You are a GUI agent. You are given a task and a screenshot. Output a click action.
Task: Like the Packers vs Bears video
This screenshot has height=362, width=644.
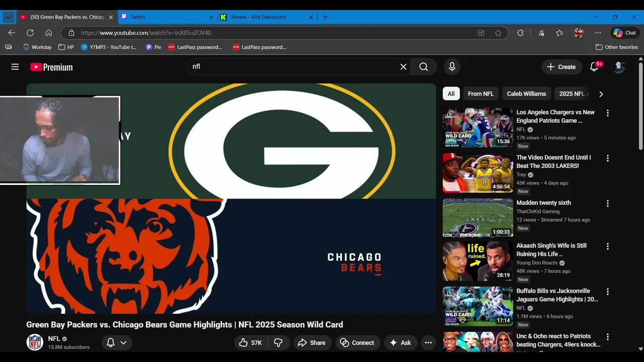click(251, 343)
